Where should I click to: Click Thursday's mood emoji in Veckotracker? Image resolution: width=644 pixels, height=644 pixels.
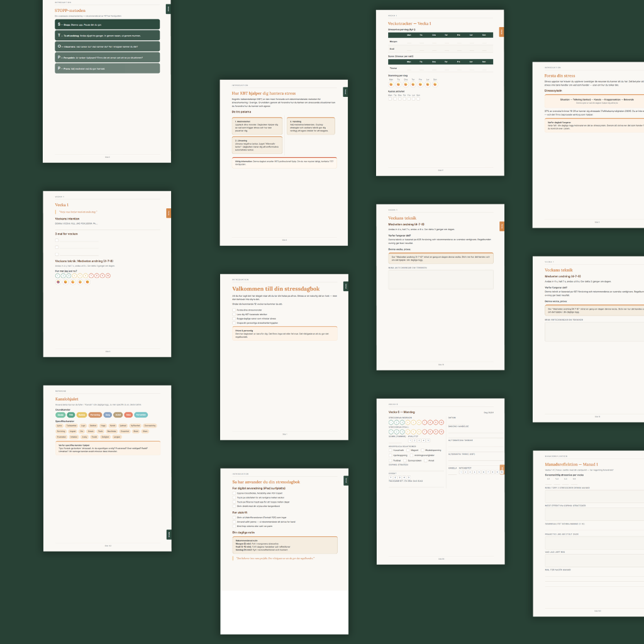[x=413, y=84]
